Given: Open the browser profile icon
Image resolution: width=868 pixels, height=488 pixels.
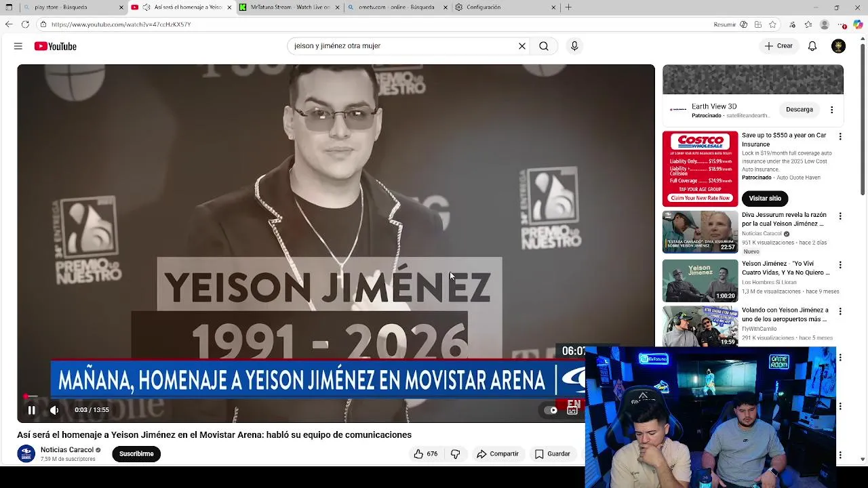Looking at the screenshot, I should (825, 24).
